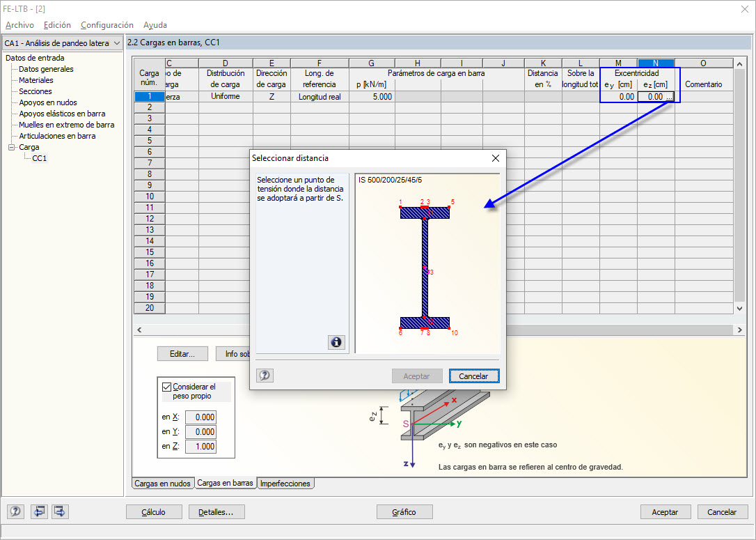Click the Gráfico button
756x540 pixels.
tap(404, 512)
